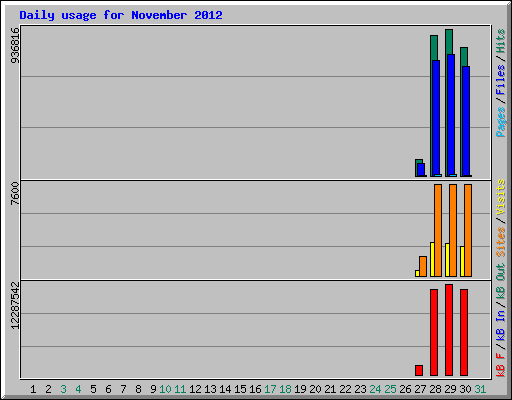This screenshot has width=512, height=400.
Task: Click day number 7 on the axis
Action: point(123,389)
